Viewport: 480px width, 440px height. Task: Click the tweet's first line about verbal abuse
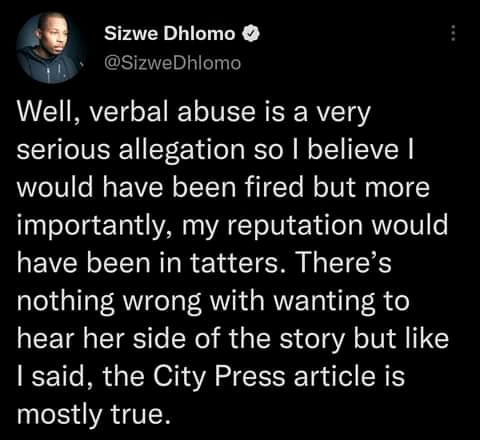[x=194, y=113]
